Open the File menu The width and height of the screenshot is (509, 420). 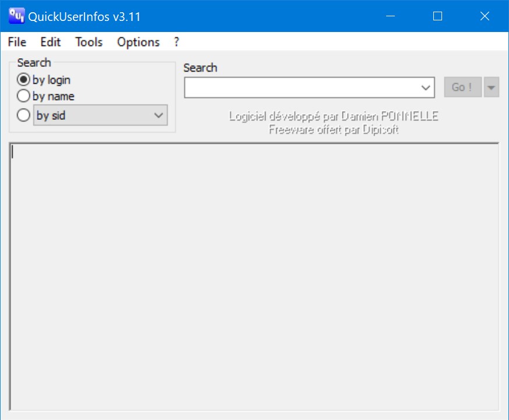click(16, 42)
